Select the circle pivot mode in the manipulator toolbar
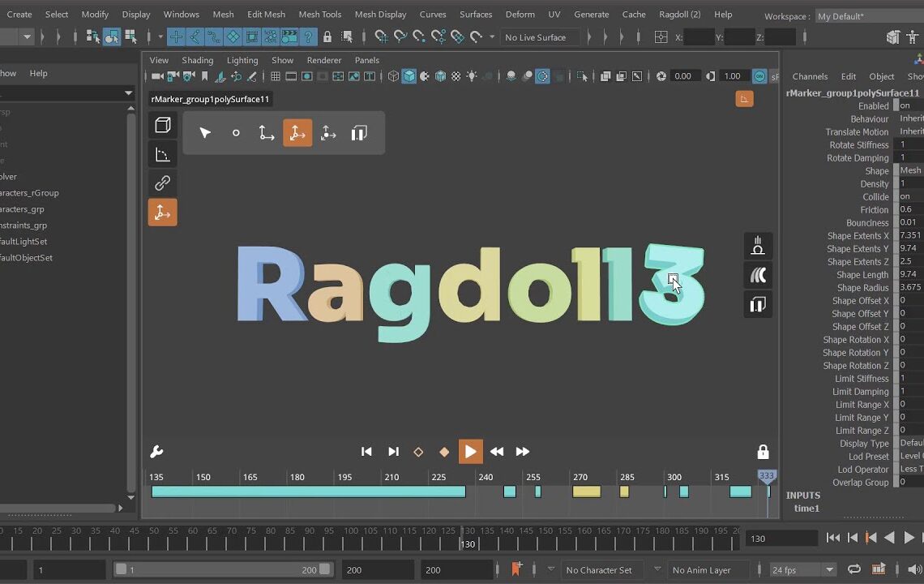 point(236,132)
